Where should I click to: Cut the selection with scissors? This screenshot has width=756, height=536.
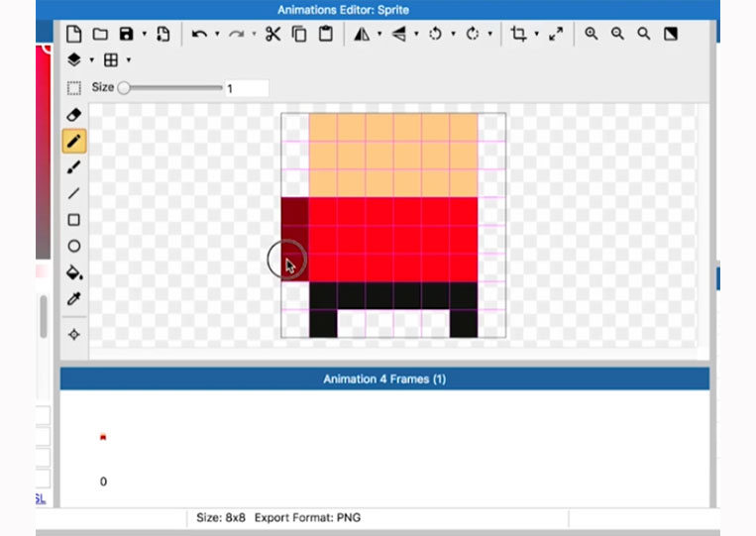point(273,34)
